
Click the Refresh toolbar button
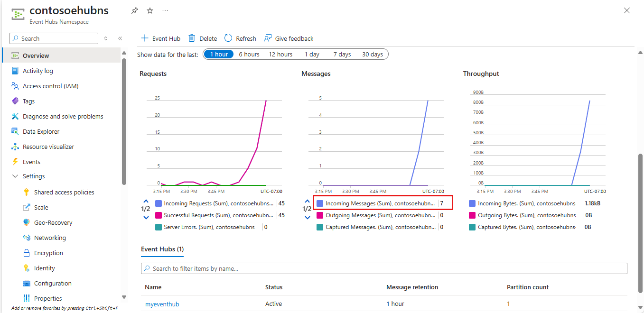[240, 38]
